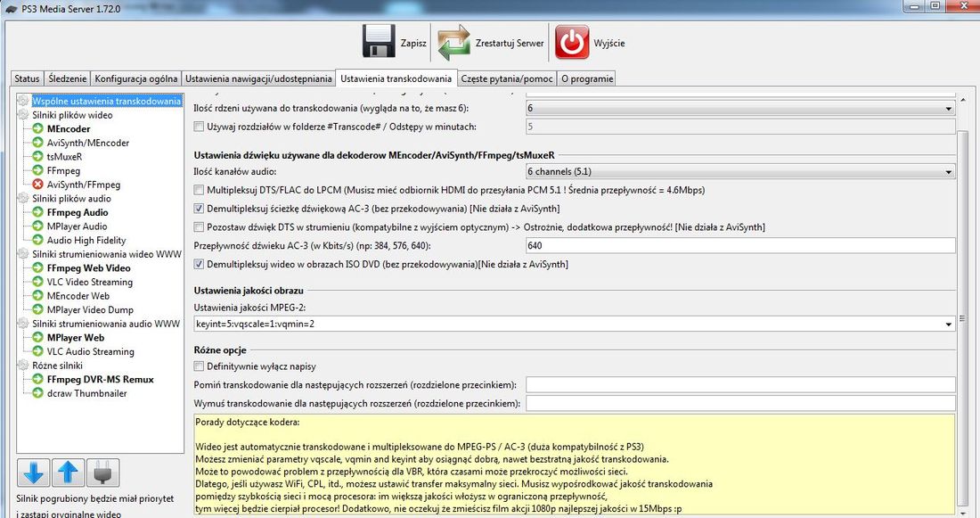This screenshot has height=518, width=980.
Task: Click the Porady dotyczące kodera tips text
Action: point(248,422)
